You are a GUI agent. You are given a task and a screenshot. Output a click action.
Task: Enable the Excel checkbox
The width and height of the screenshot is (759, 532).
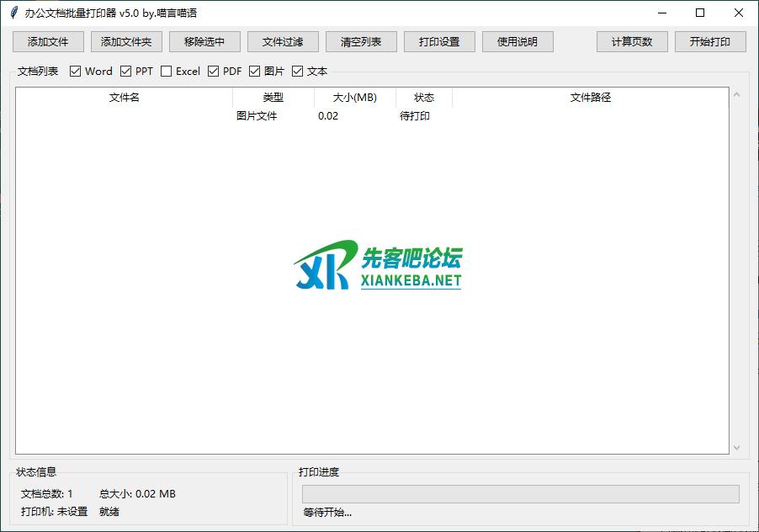click(167, 72)
